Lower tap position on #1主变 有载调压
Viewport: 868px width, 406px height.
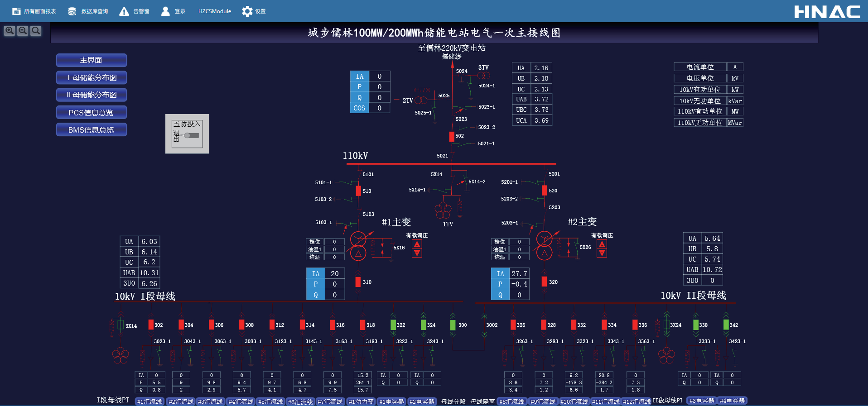point(417,253)
